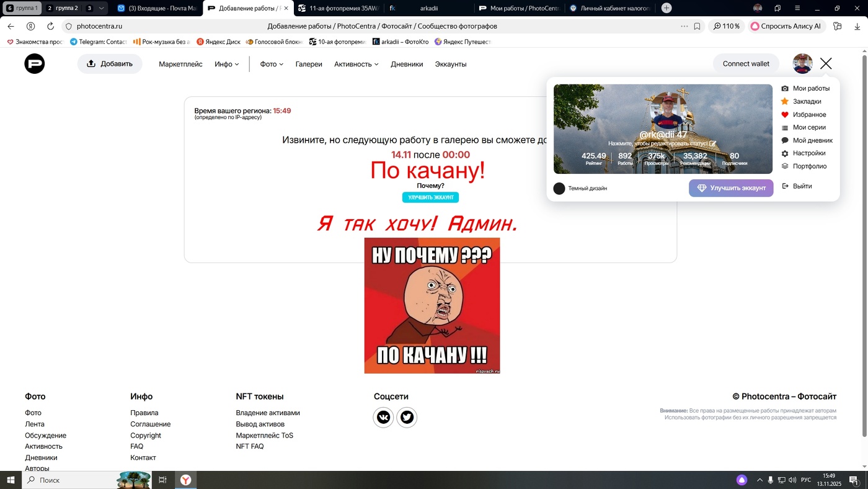Viewport: 868px width, 489px height.
Task: Open «Избранное» via heart icon
Action: tap(807, 114)
